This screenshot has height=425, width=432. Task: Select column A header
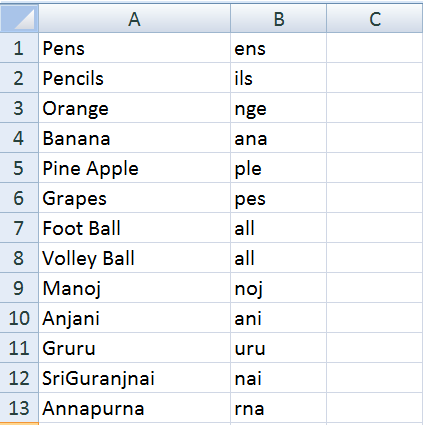click(x=134, y=18)
